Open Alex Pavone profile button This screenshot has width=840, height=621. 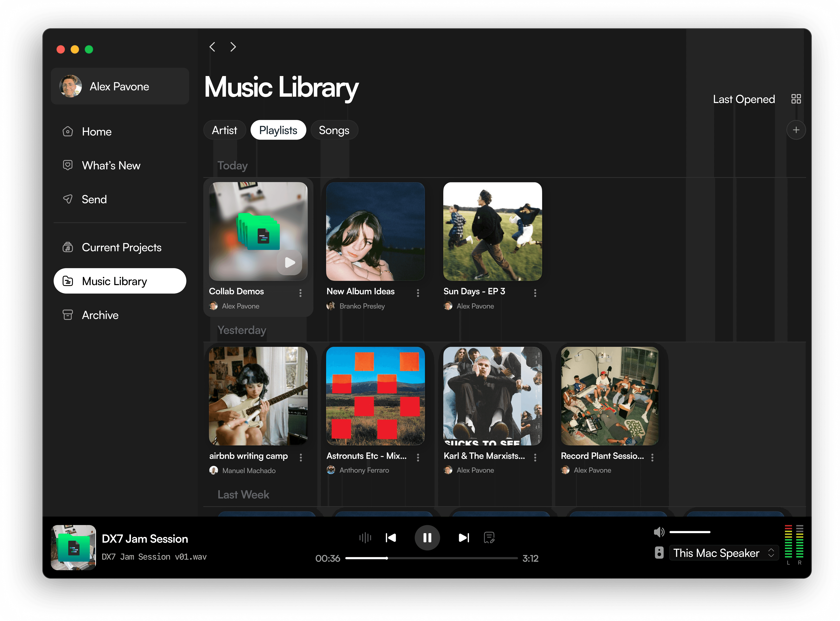pos(120,86)
